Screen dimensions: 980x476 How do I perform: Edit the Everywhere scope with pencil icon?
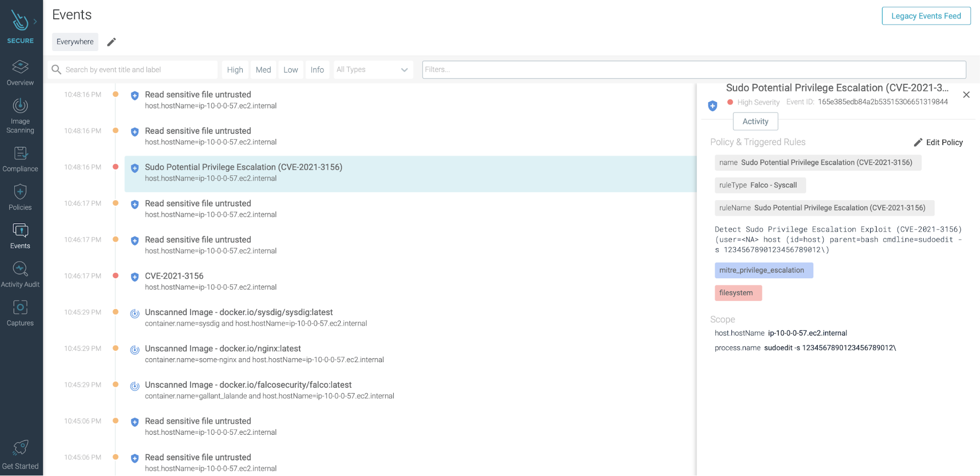click(x=111, y=42)
